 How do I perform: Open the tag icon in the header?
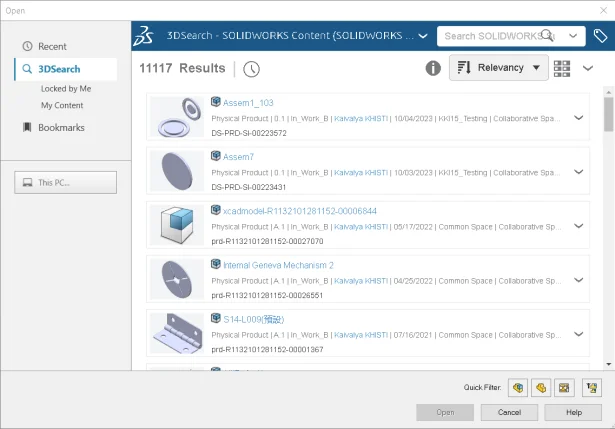(x=600, y=36)
